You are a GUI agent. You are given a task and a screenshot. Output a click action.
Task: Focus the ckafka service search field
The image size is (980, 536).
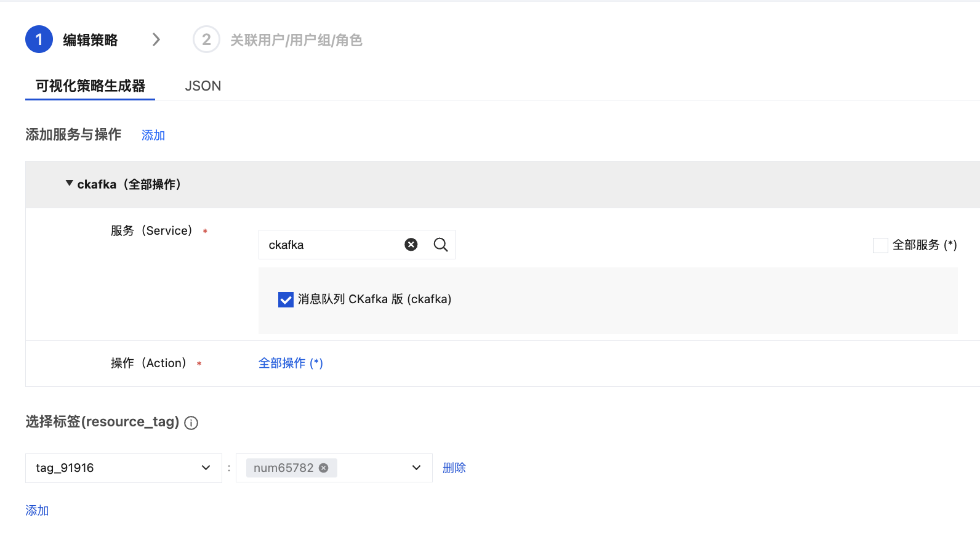click(332, 245)
